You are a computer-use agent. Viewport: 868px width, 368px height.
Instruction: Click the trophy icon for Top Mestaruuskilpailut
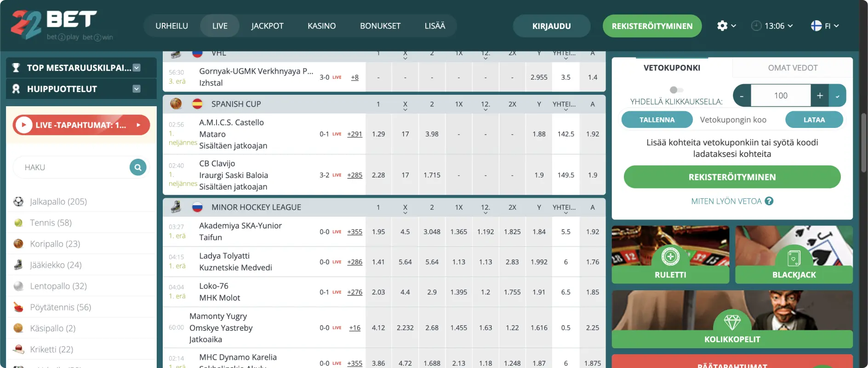16,68
